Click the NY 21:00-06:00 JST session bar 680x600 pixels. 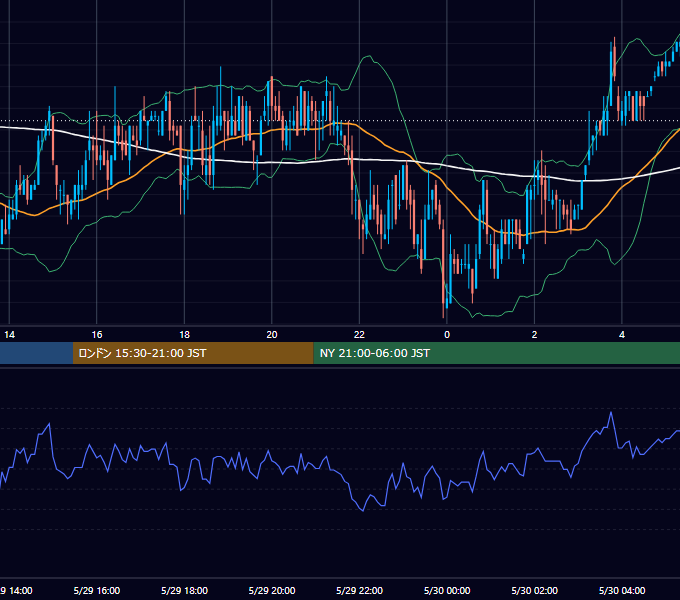coord(497,353)
